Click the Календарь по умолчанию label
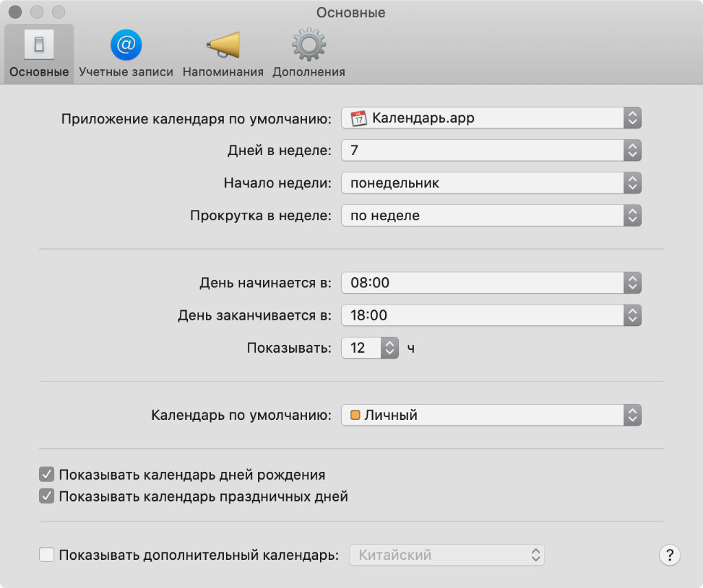703x588 pixels. point(241,415)
